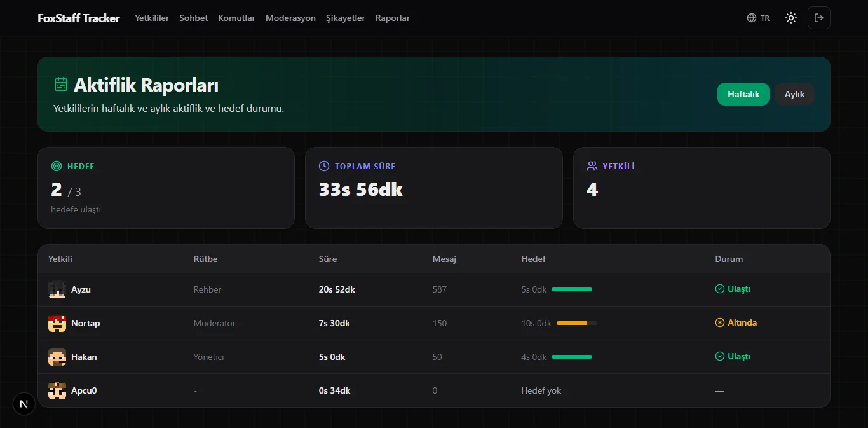Screen dimensions: 868x428
Task: Open the Yetkililer menu item
Action: [x=152, y=18]
